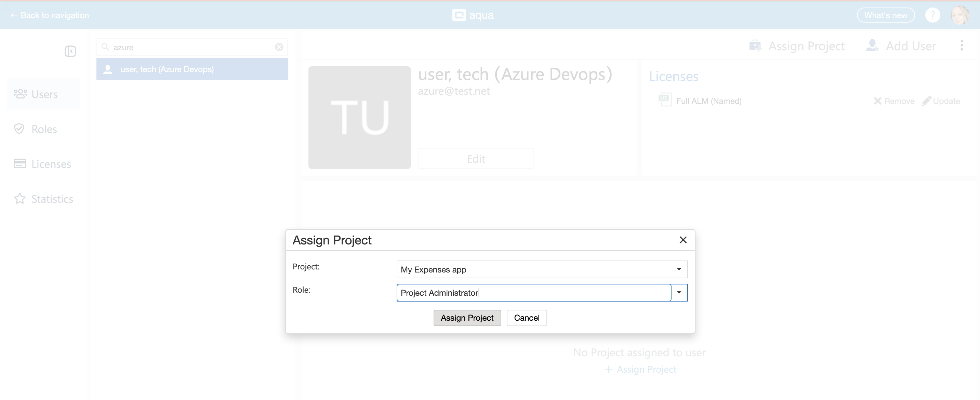Viewport: 980px width, 400px height.
Task: Collapse the sidebar panel icon
Action: 70,51
